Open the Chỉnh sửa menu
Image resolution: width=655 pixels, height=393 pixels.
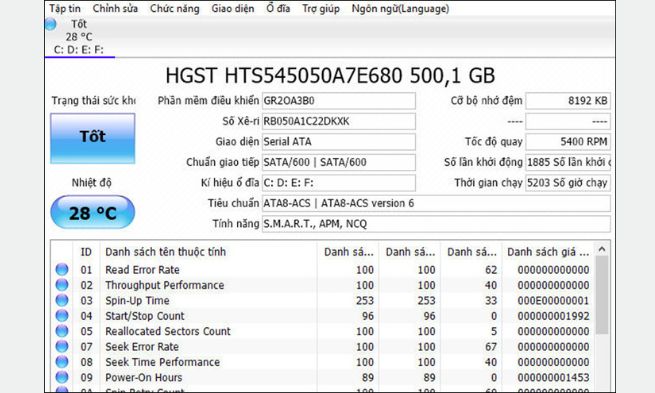coord(115,8)
